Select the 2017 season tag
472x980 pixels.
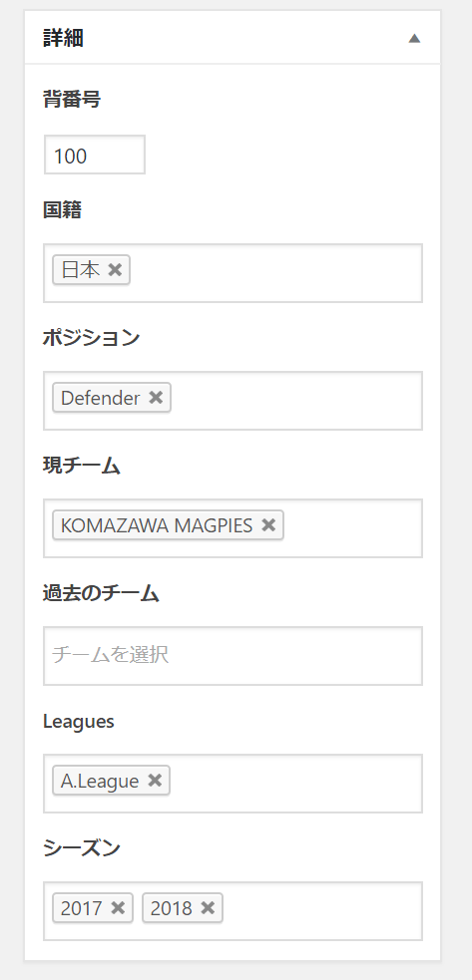point(82,907)
